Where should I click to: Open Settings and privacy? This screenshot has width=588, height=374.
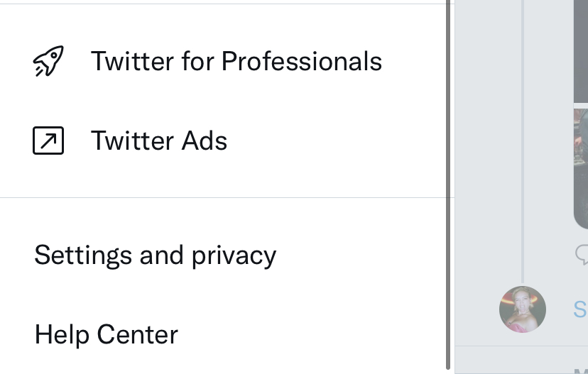[156, 255]
